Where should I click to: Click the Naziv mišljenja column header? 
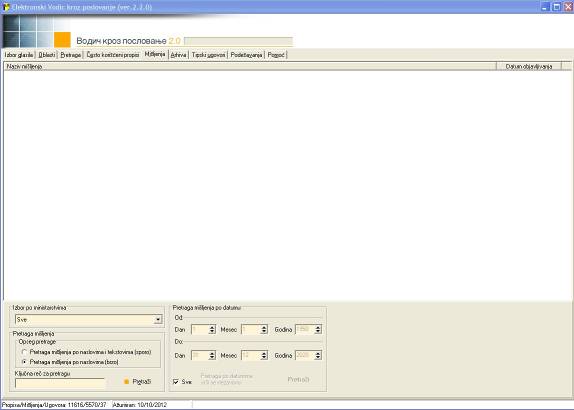[x=250, y=66]
